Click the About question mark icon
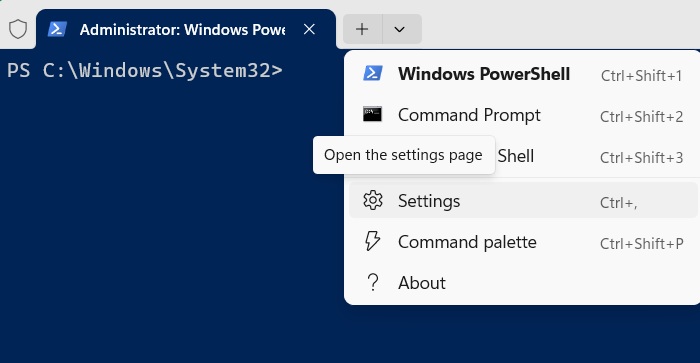The width and height of the screenshot is (700, 363). click(x=373, y=283)
